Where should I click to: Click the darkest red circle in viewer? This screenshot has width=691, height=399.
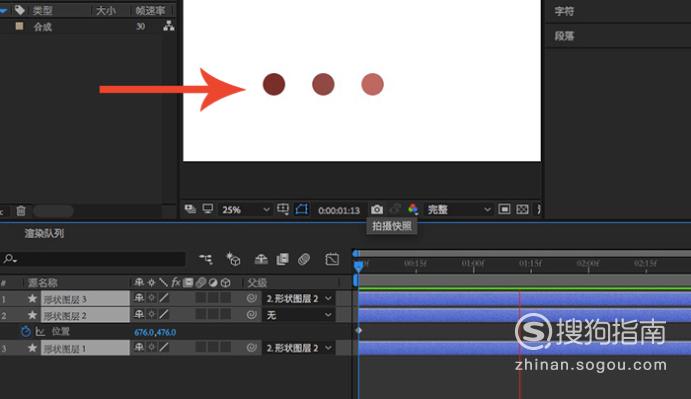click(x=274, y=84)
